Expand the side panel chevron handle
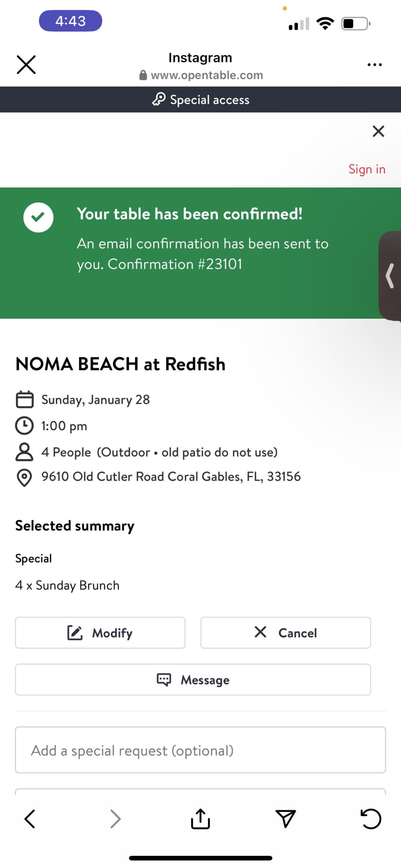Image resolution: width=401 pixels, height=868 pixels. [x=390, y=276]
